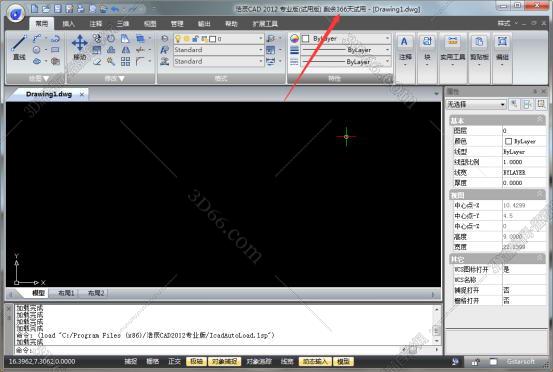553x372 pixels.
Task: Open the layer dropdown showing layer 0
Action: (x=219, y=39)
